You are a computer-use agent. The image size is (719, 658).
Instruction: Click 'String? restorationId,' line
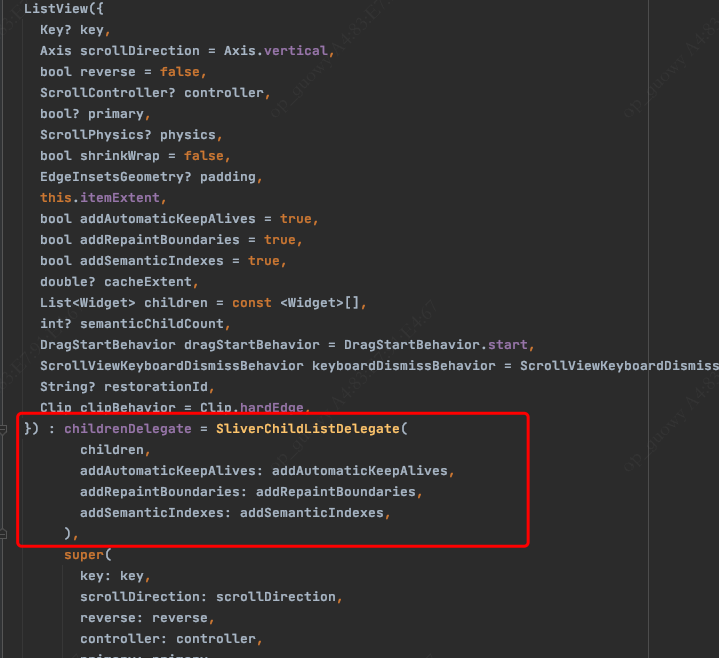127,387
